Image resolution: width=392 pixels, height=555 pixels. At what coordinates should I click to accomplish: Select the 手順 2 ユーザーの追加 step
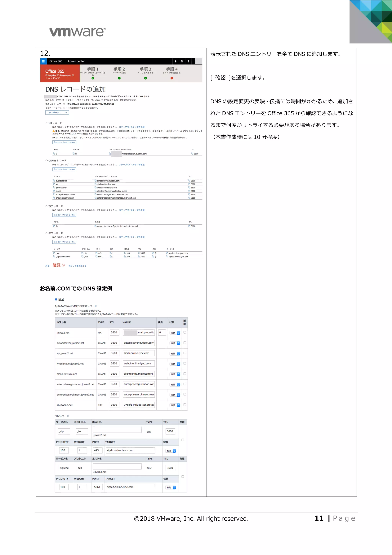[119, 73]
